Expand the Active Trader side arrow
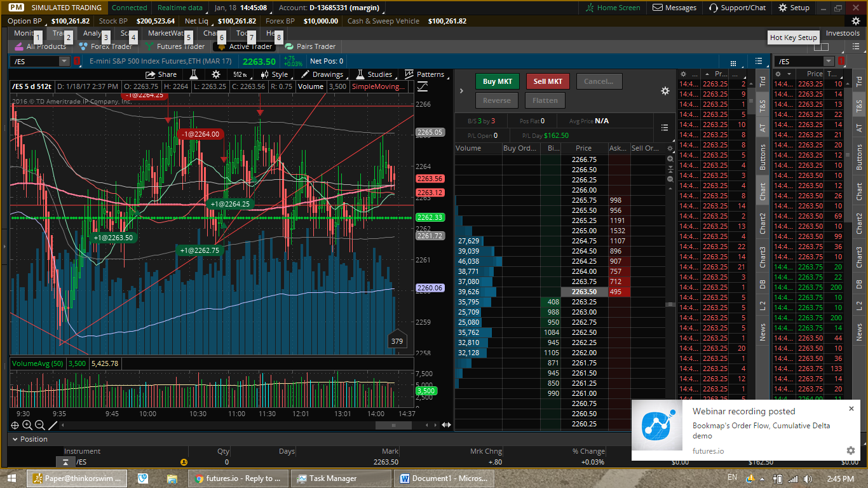 [x=461, y=91]
